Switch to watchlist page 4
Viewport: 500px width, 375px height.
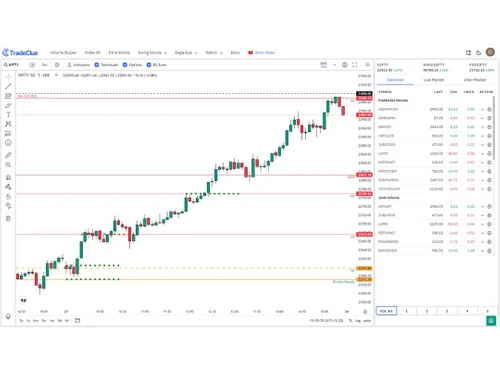[467, 311]
